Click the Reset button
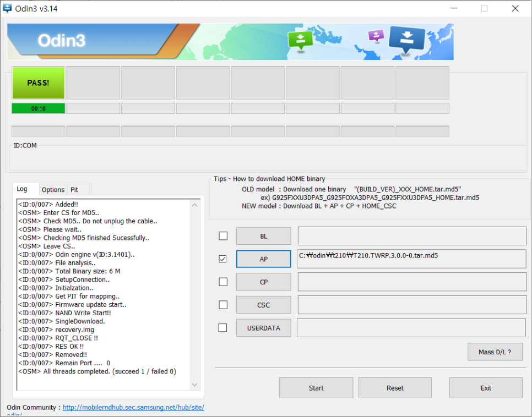Viewport: 532px width, 417px height. pyautogui.click(x=395, y=388)
